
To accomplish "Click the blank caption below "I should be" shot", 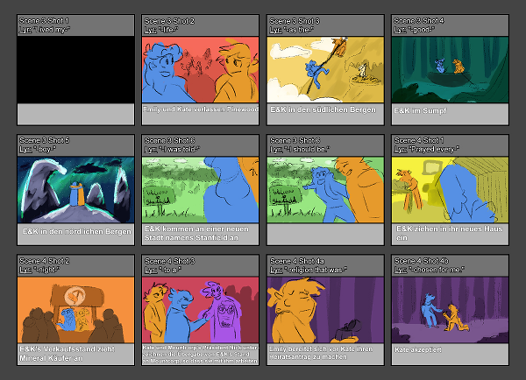I will [x=325, y=234].
